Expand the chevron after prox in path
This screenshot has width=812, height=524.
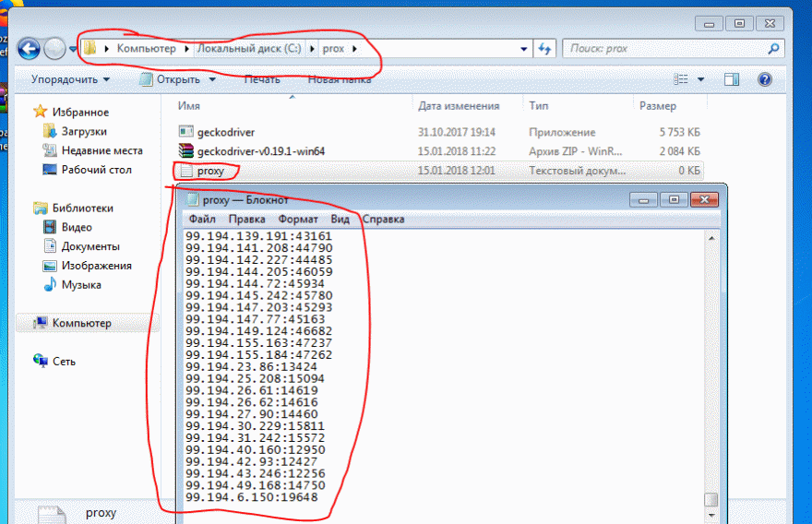pyautogui.click(x=354, y=49)
